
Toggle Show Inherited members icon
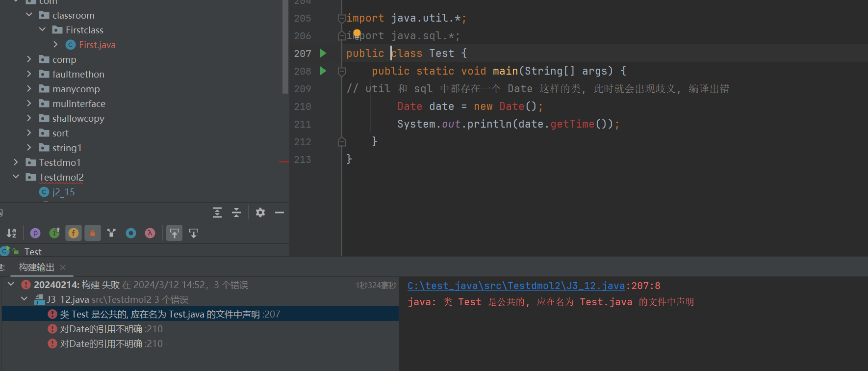54,233
